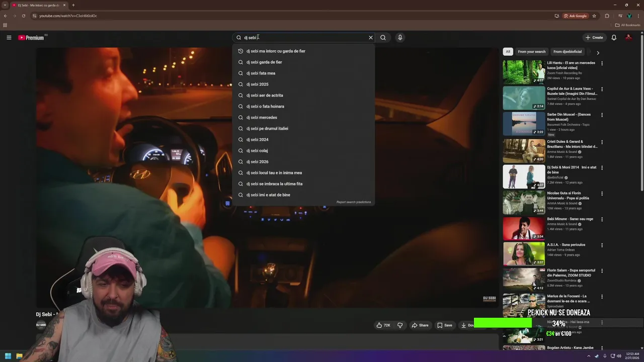Open the 'All Bookmarks' folder
The image size is (644, 362).
pyautogui.click(x=628, y=25)
